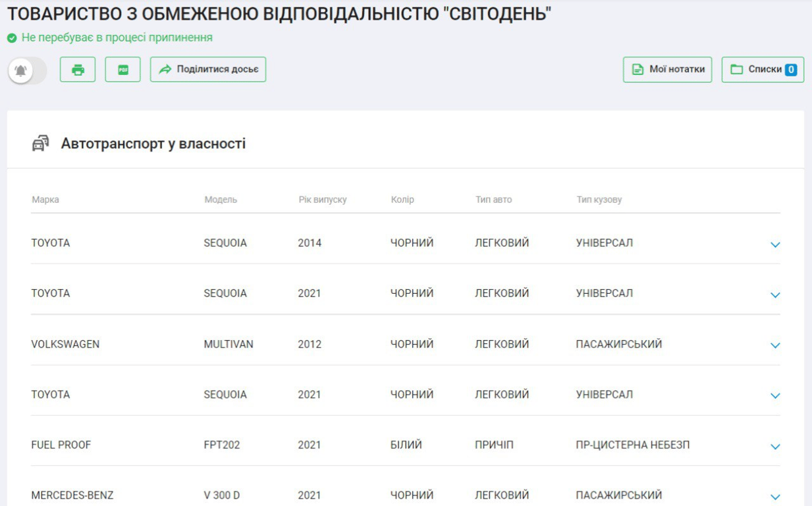
Task: Toggle the notification bell switch
Action: coord(27,70)
